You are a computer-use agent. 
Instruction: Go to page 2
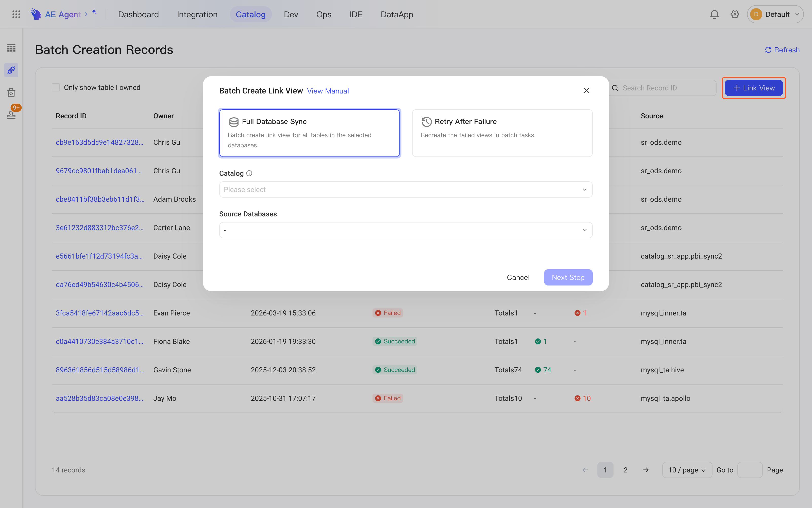click(625, 470)
